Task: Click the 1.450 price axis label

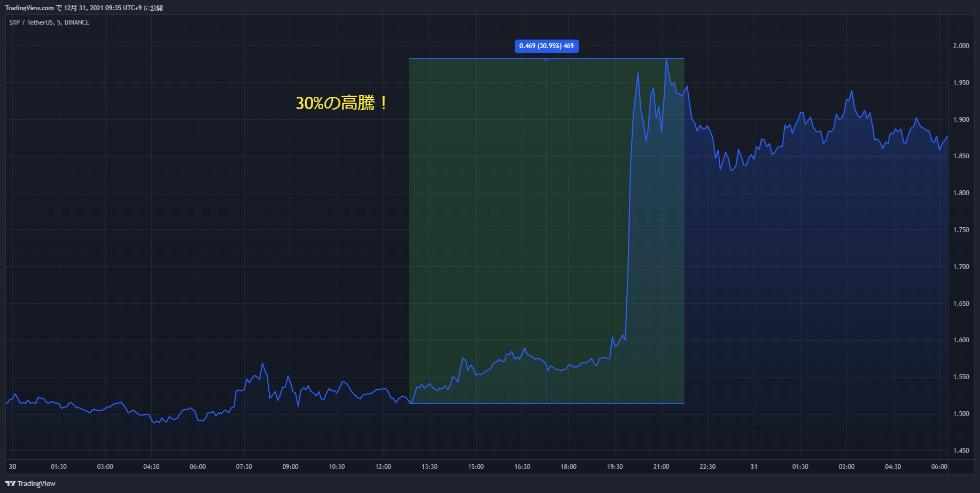Action: (961, 451)
